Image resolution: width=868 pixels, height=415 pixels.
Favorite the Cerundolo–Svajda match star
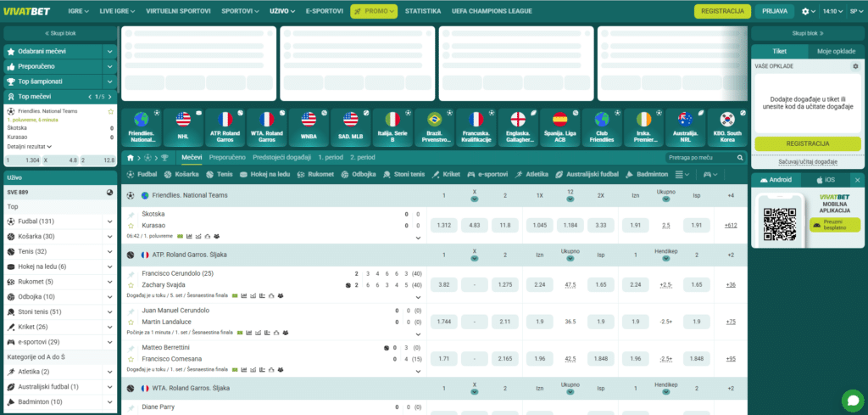[x=131, y=285]
